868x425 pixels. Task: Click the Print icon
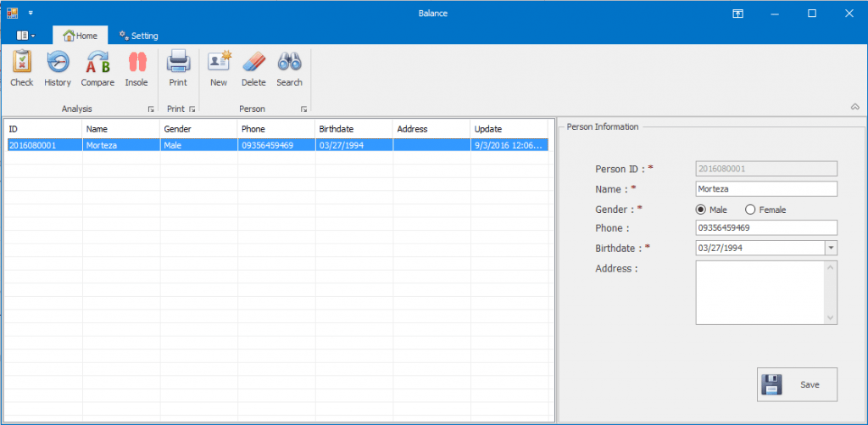[178, 69]
